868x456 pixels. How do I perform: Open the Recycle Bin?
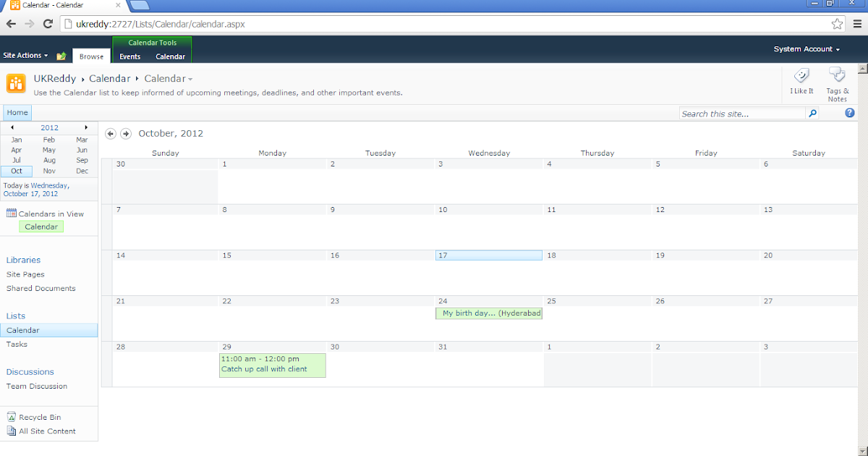pos(39,417)
